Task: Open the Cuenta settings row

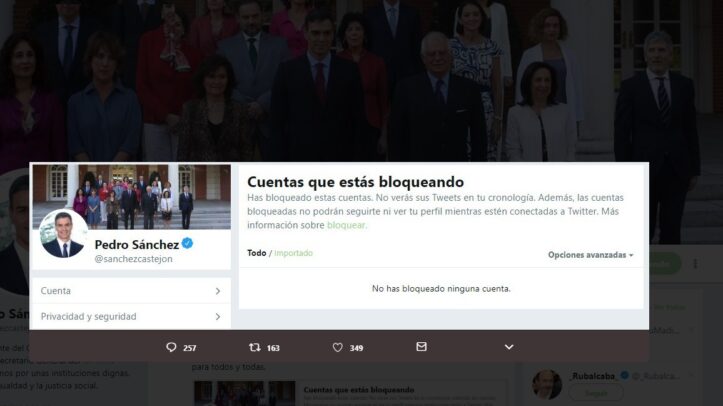Action: 131,291
